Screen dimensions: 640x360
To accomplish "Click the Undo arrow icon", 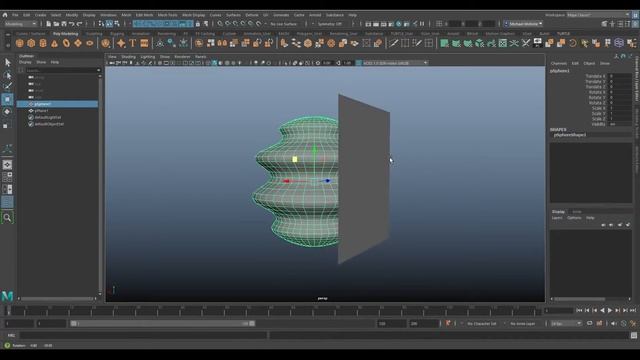I will (x=72, y=24).
